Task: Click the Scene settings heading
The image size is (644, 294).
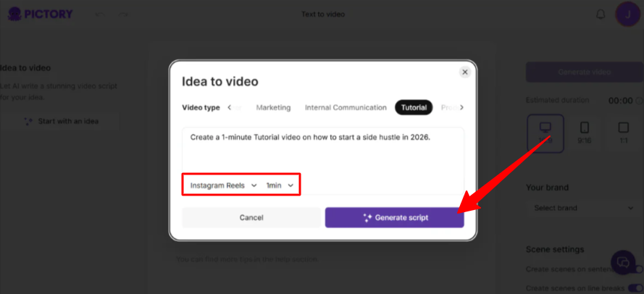Action: point(555,249)
